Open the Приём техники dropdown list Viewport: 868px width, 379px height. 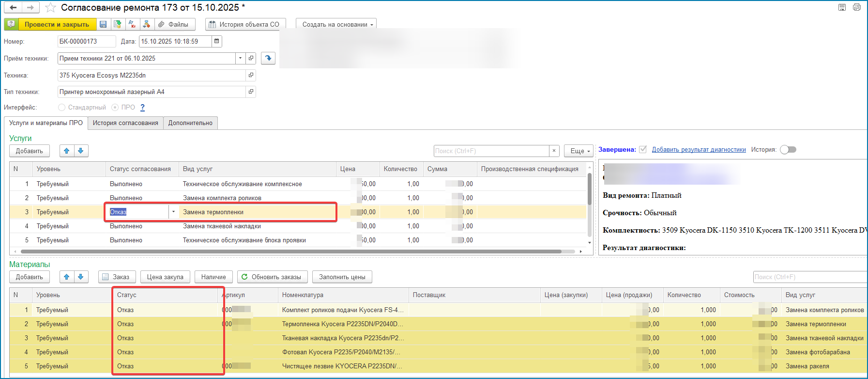pyautogui.click(x=240, y=58)
